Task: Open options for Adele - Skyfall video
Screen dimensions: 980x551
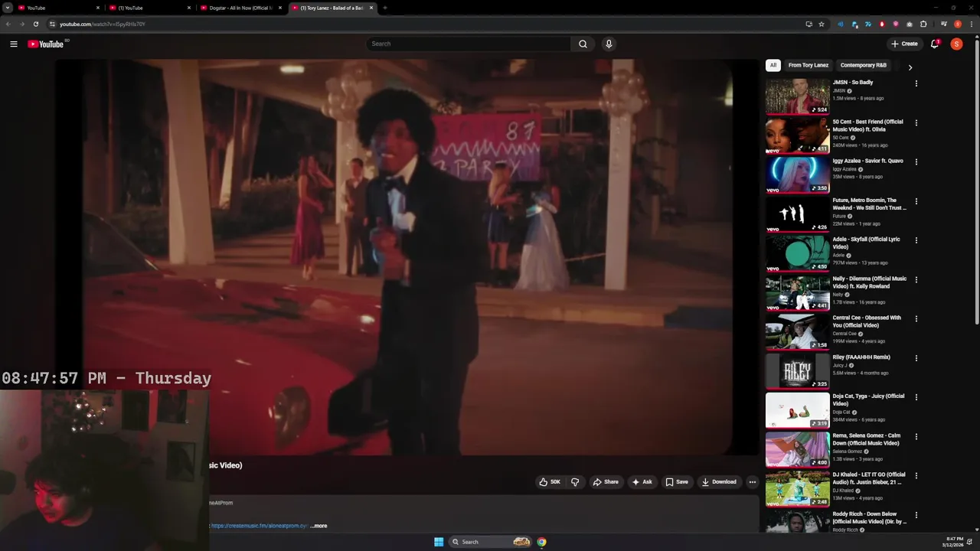Action: 916,240
